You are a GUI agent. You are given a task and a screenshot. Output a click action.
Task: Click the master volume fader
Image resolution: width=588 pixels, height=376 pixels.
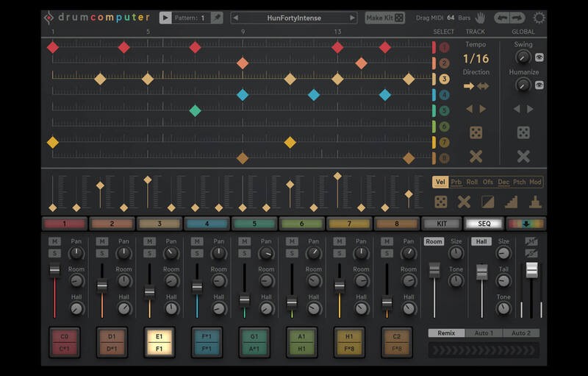(531, 270)
